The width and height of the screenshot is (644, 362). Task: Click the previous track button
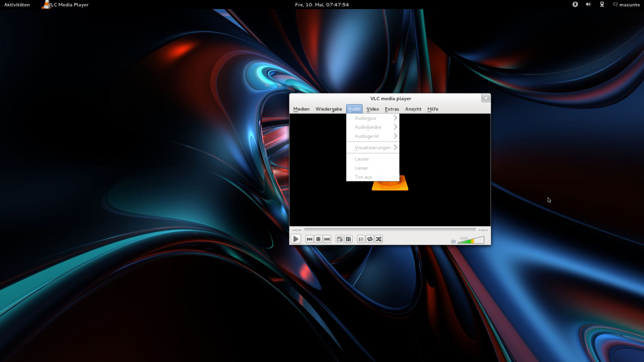pos(310,239)
